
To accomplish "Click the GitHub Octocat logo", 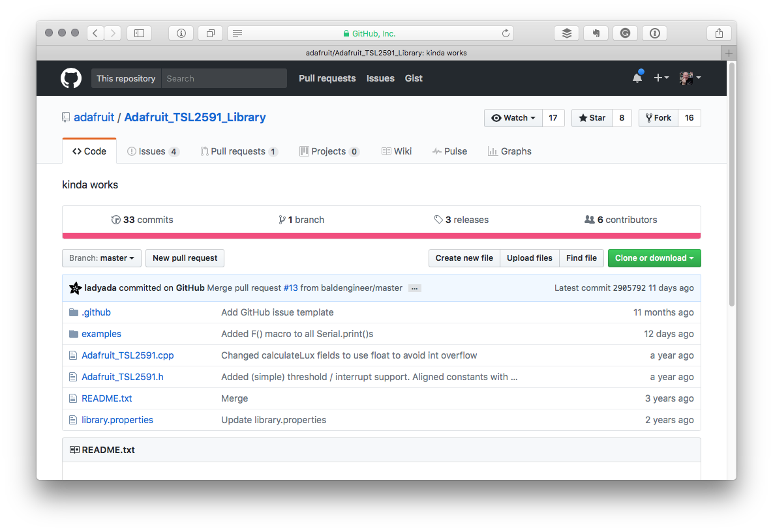I will point(71,78).
